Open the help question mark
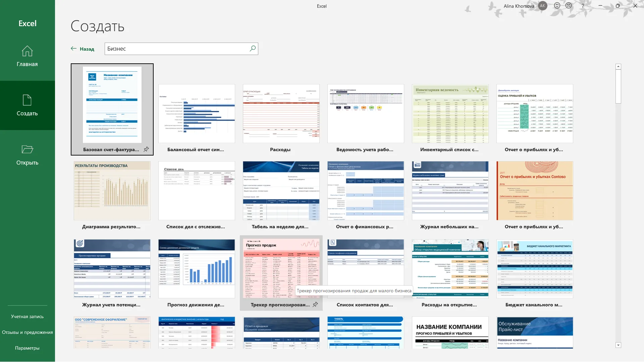The height and width of the screenshot is (362, 644). (583, 6)
